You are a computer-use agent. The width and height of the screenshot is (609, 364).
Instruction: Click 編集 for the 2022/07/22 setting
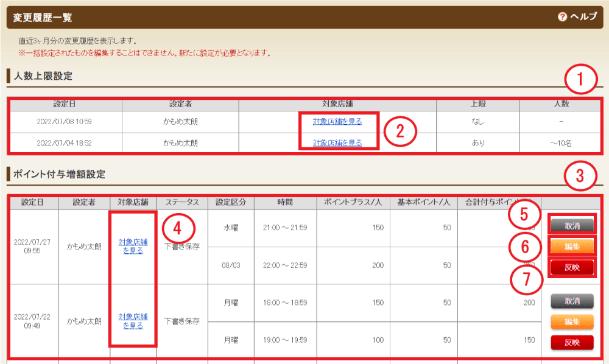pyautogui.click(x=572, y=321)
